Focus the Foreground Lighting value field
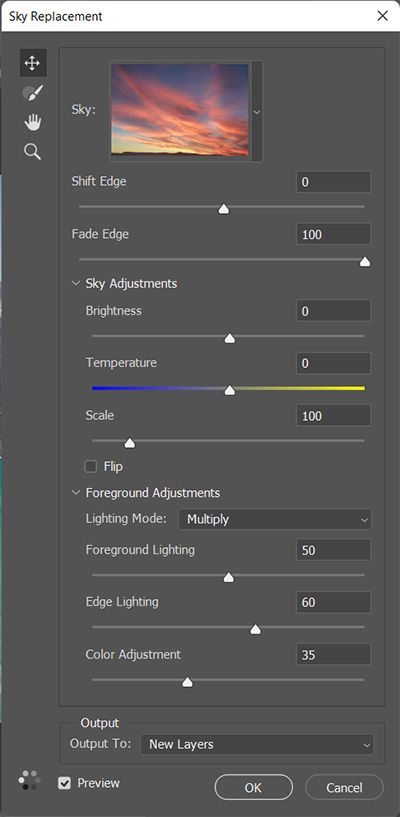Screen dimensions: 400x817 (333, 550)
